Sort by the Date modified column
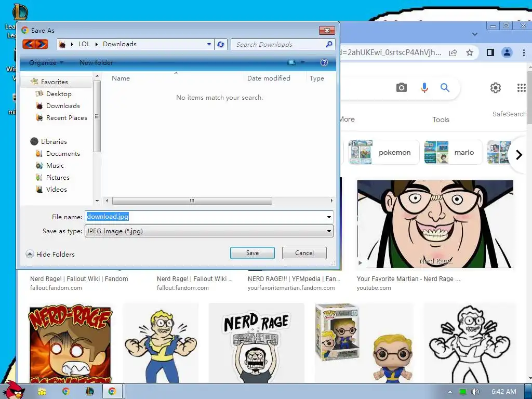The width and height of the screenshot is (532, 399). click(x=269, y=78)
